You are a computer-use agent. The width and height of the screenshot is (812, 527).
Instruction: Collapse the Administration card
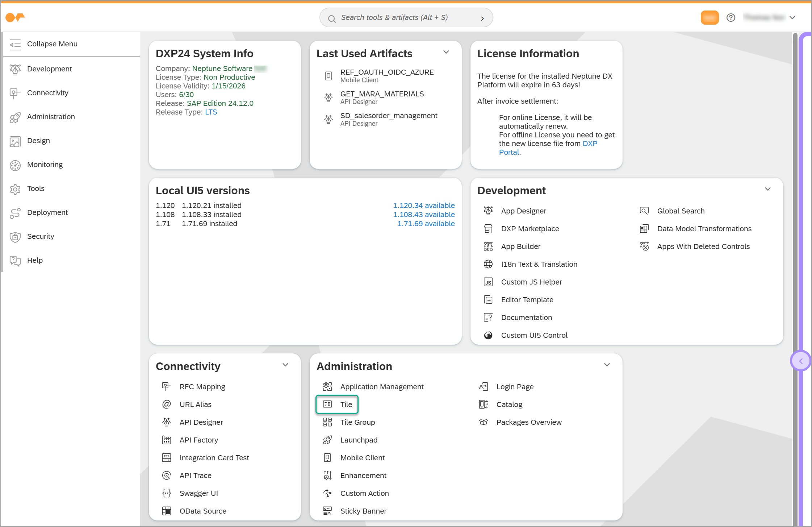[607, 365]
